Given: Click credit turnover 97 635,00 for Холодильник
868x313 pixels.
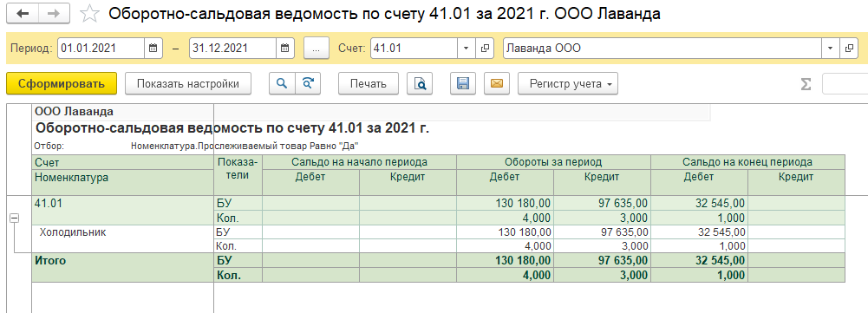Looking at the screenshot, I should tap(602, 232).
